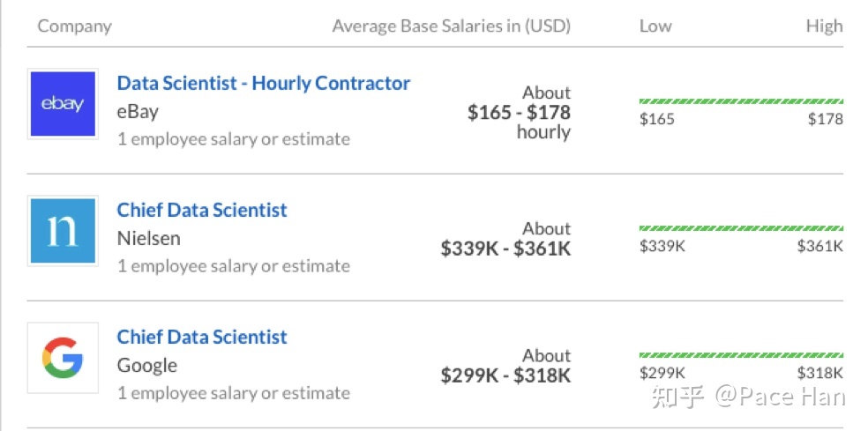Click the eBay company logo
Image resolution: width=868 pixels, height=431 pixels.
[63, 103]
